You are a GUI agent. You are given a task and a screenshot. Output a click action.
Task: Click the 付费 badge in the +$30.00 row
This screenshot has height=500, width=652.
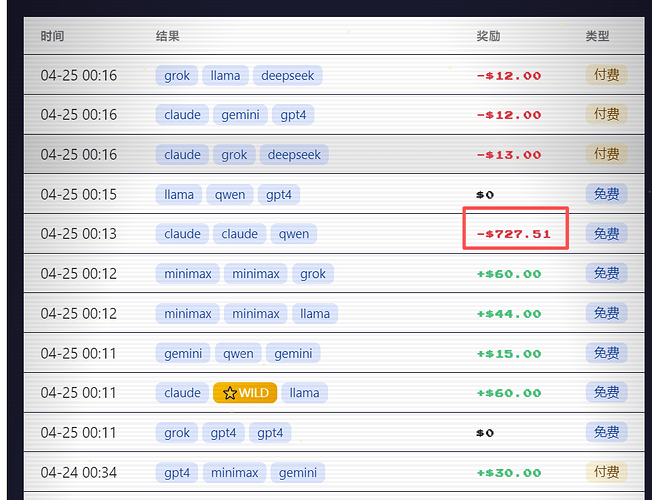(606, 472)
